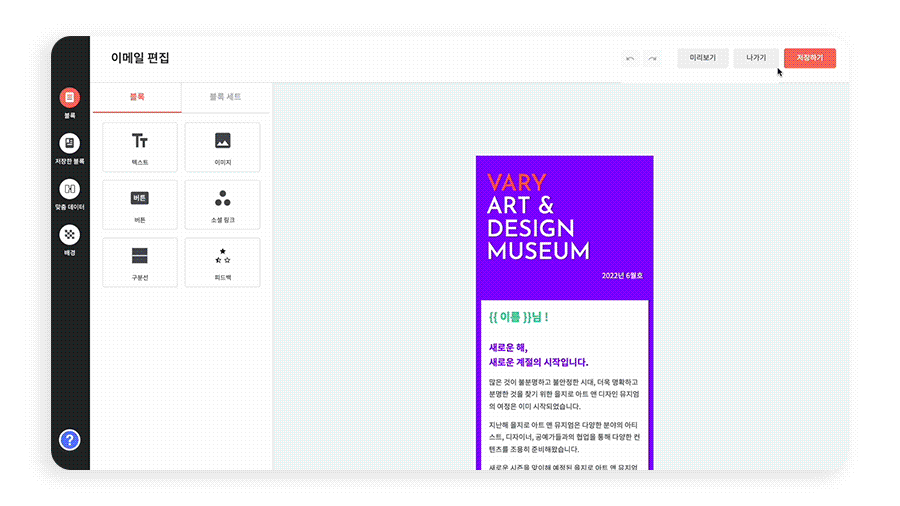Open the 저장한 블록 sidebar section
This screenshot has height=506, width=900.
click(x=69, y=143)
